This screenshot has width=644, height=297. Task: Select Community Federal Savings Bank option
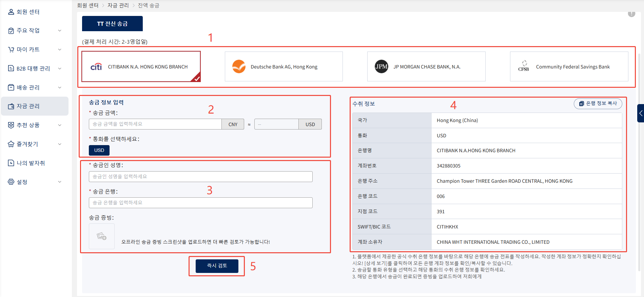click(569, 66)
